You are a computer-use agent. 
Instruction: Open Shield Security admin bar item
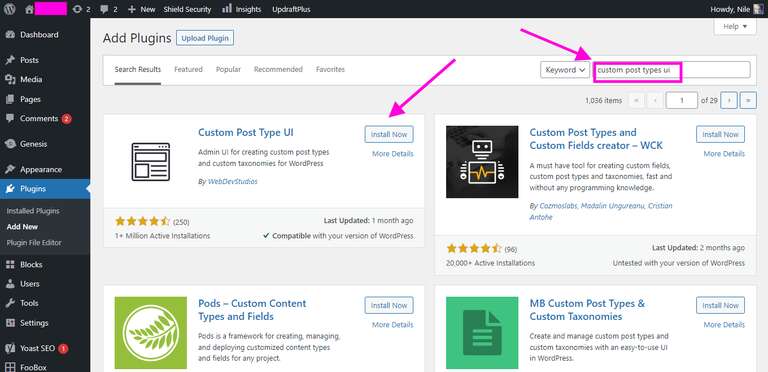[187, 9]
